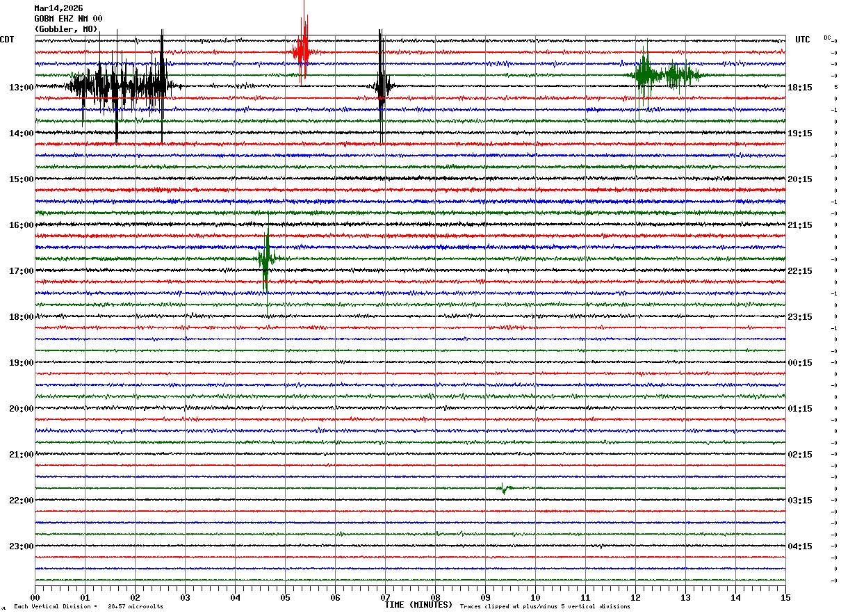Viewport: 841px width, 616px height.
Task: Click the 05 minute axis tick label
Action: pyautogui.click(x=285, y=597)
